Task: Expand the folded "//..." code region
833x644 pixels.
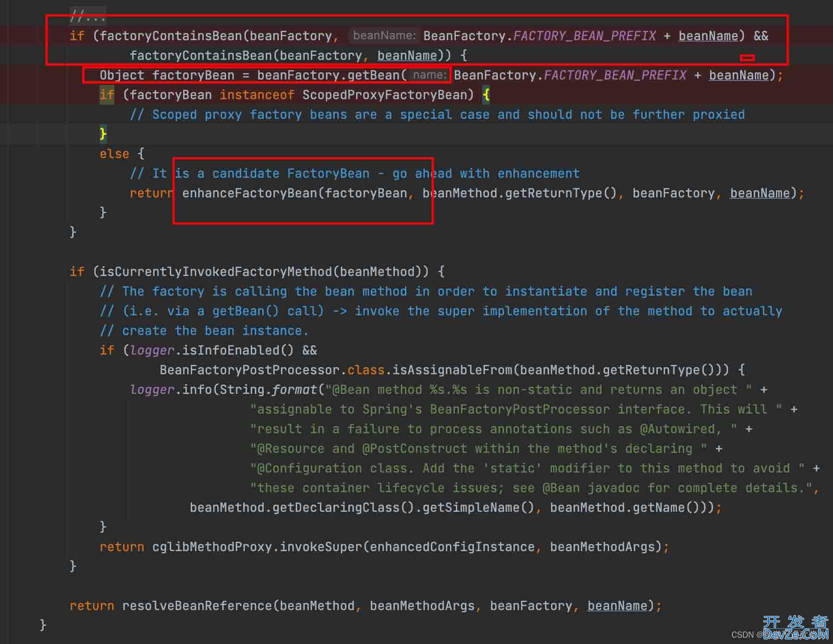Action: 88,17
